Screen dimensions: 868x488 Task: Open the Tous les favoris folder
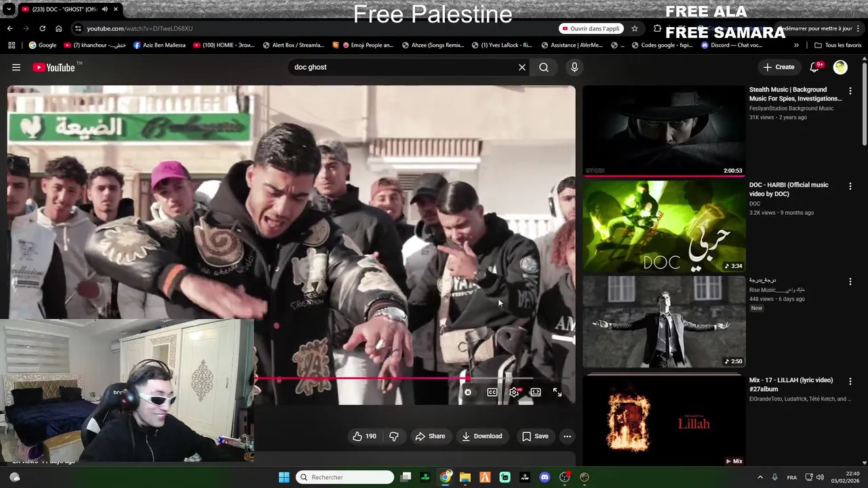pos(837,45)
